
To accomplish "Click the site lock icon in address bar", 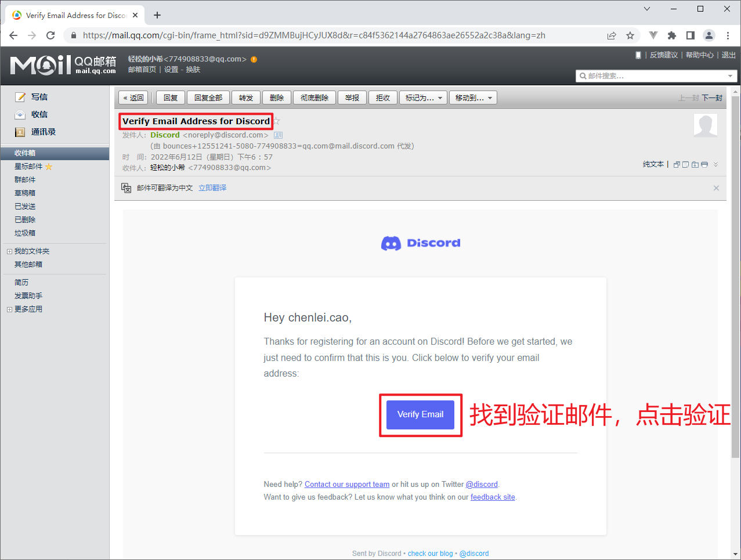I will click(x=74, y=35).
